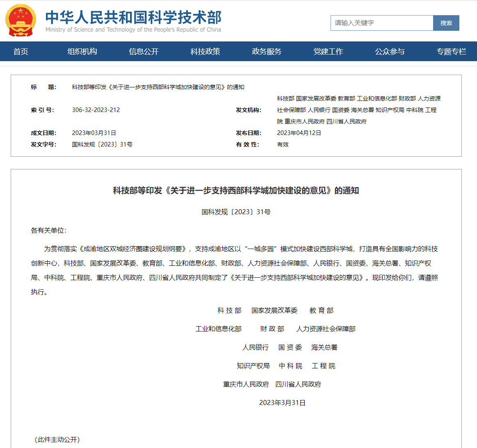Viewport: 477px width, 448px height.
Task: Click the bold article heading
Action: tap(236, 190)
